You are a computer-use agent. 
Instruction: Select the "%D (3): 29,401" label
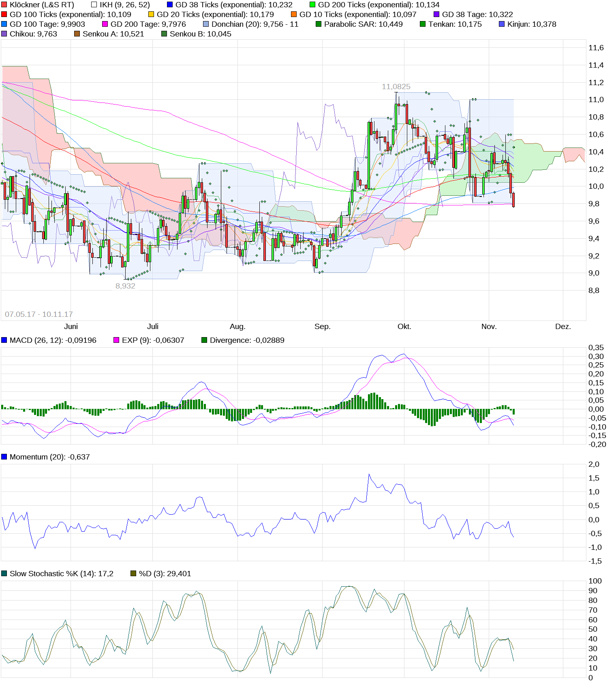(x=165, y=574)
